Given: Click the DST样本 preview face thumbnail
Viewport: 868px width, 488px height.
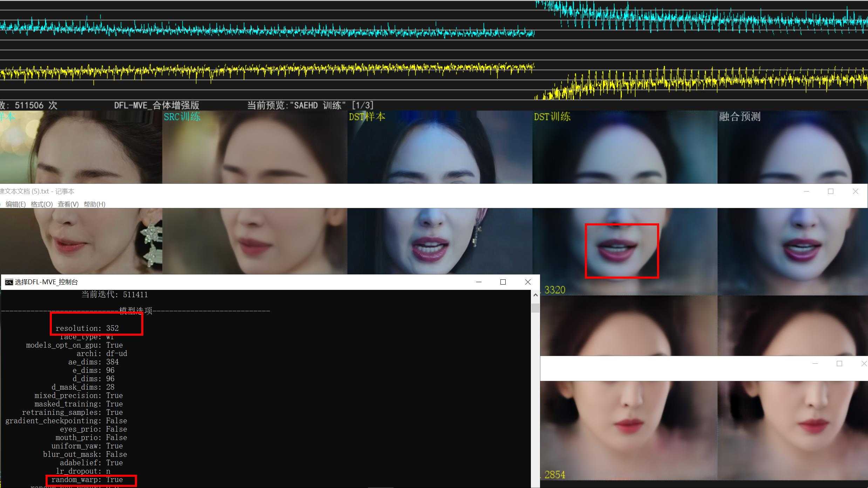Looking at the screenshot, I should pyautogui.click(x=440, y=147).
